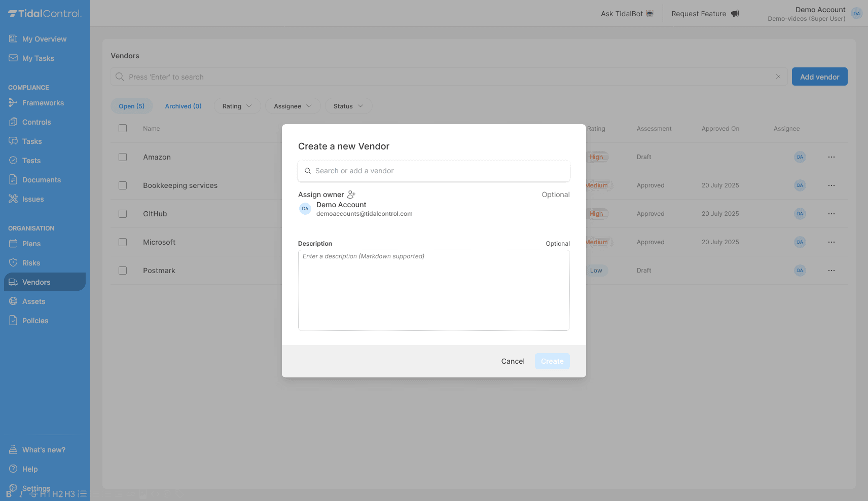The width and height of the screenshot is (868, 501).
Task: Check the GitHub vendor checkbox
Action: coord(123,213)
